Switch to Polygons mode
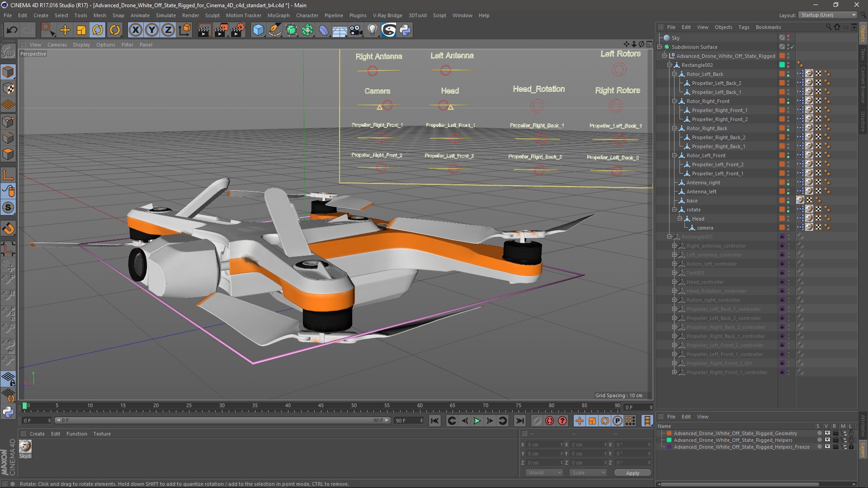 (8, 154)
